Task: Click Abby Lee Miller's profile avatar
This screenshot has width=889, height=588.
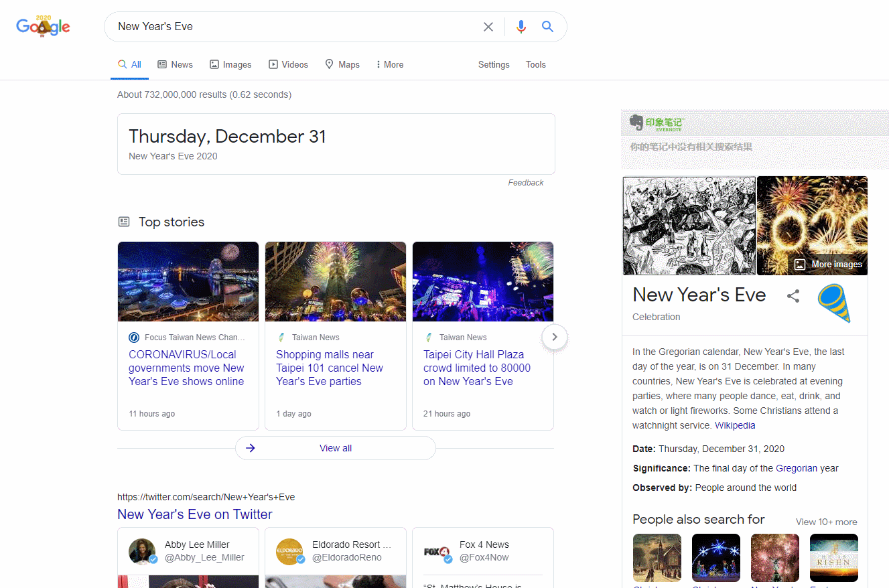Action: (x=143, y=551)
